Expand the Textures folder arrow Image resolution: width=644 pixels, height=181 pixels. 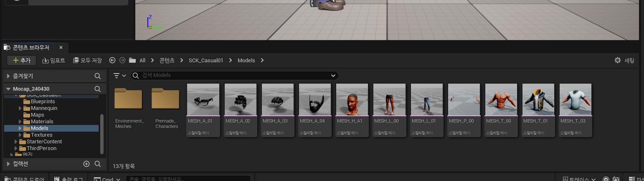[x=20, y=135]
